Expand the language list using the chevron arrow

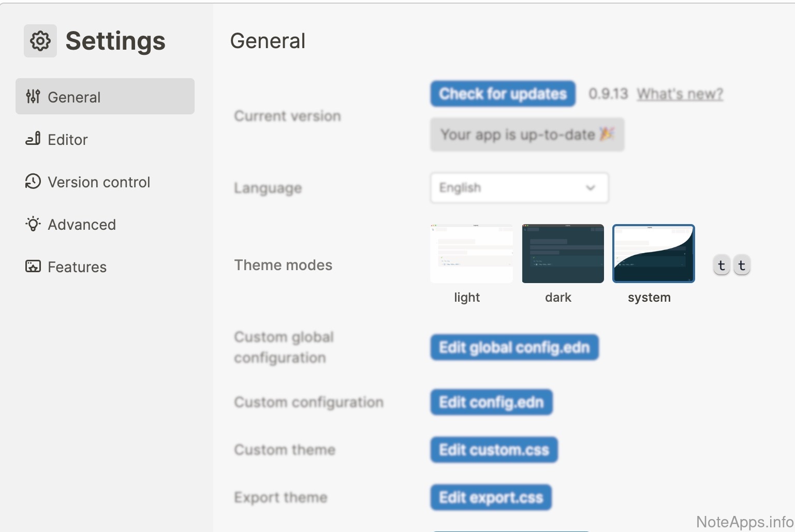[x=590, y=188]
